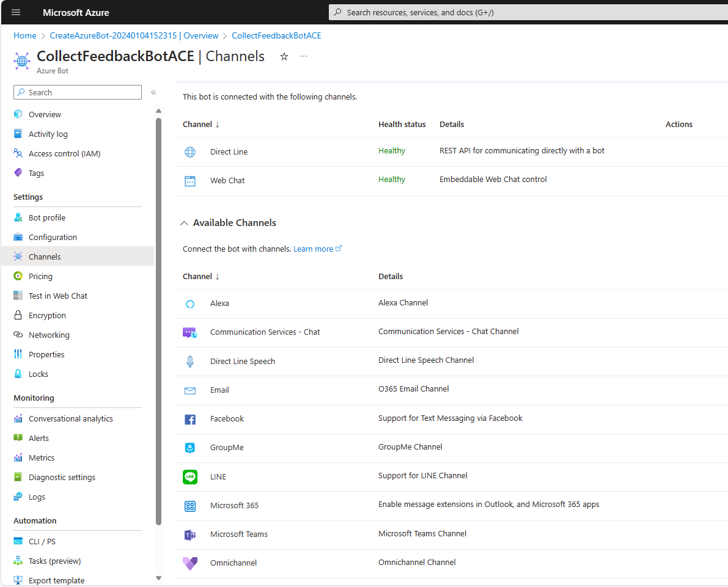Screen dimensions: 728x587
Task: Click the Communication Services Chat icon
Action: coord(190,332)
